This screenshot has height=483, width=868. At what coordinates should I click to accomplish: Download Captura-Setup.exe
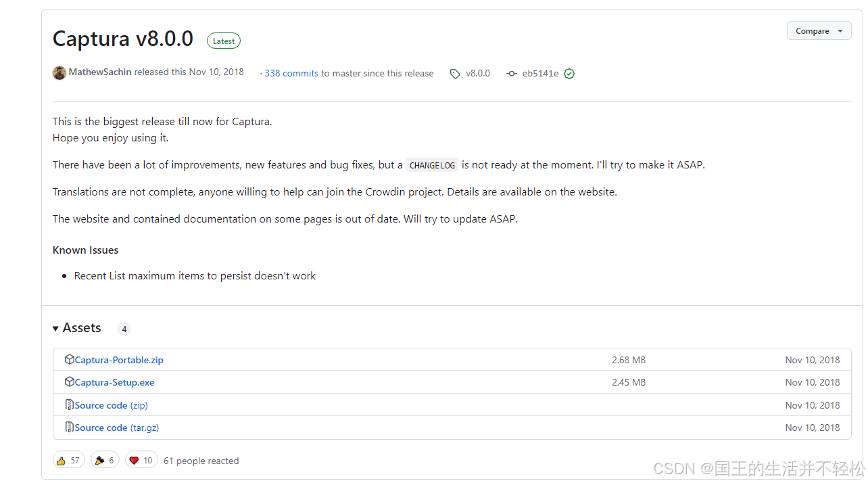tap(114, 382)
